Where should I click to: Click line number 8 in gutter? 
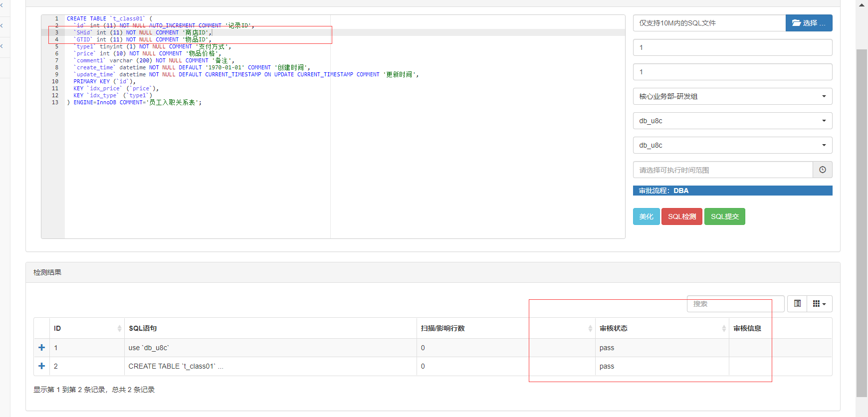click(56, 67)
